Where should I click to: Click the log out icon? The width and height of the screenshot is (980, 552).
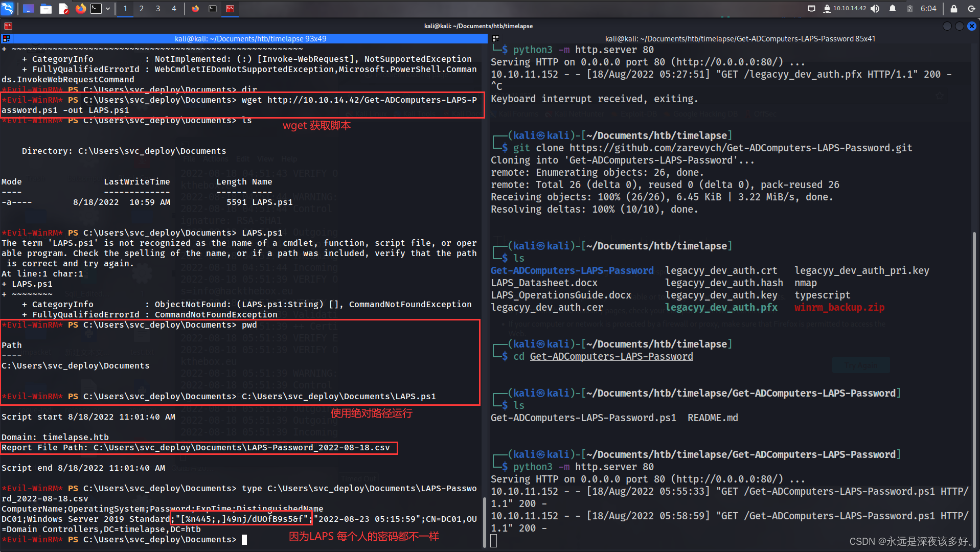tap(971, 9)
